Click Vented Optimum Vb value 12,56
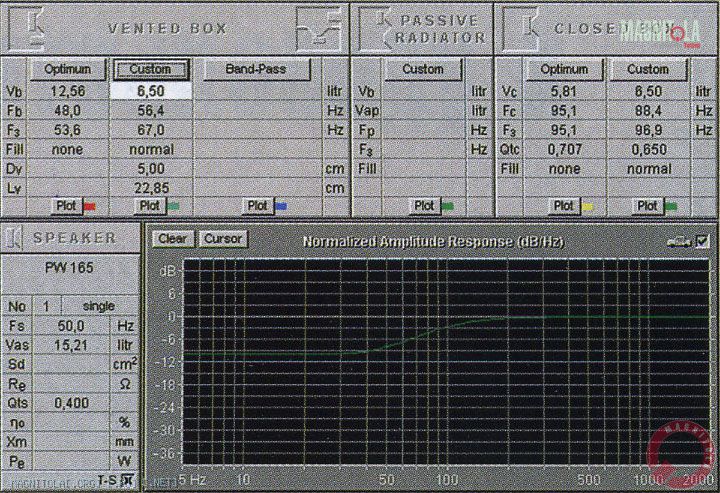The image size is (720, 493). point(68,91)
